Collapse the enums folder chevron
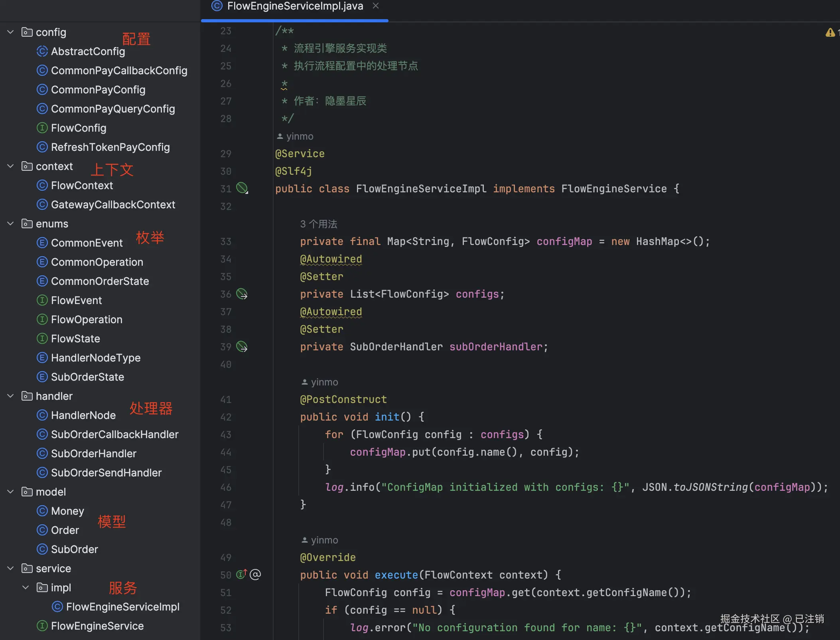 11,224
